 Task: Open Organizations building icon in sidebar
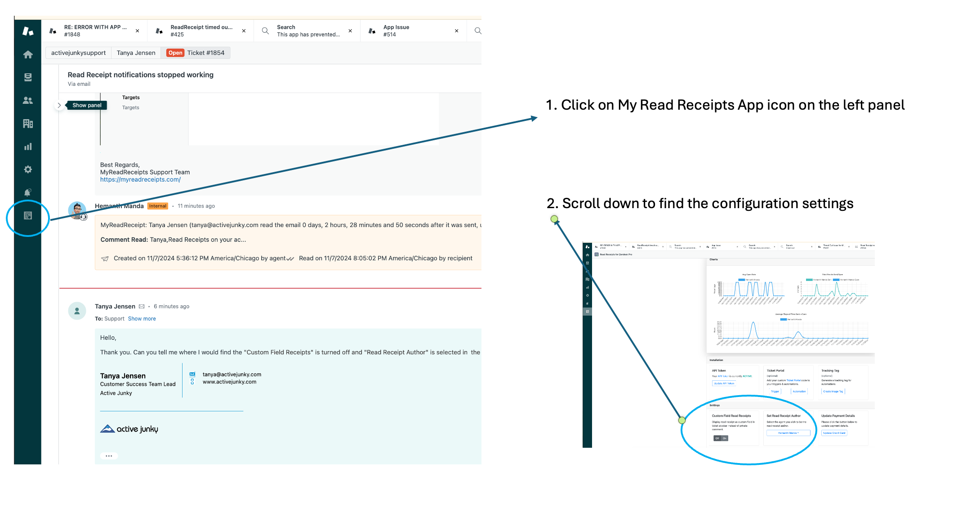point(28,123)
